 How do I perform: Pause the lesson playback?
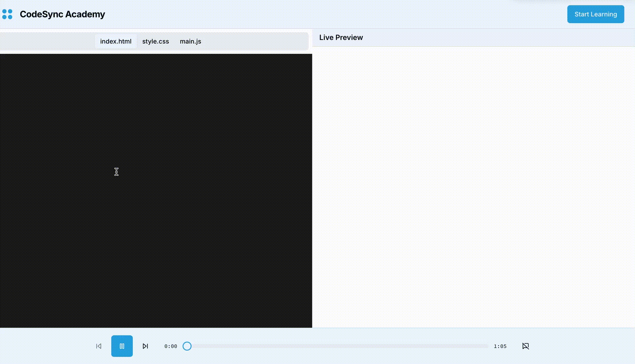click(122, 346)
